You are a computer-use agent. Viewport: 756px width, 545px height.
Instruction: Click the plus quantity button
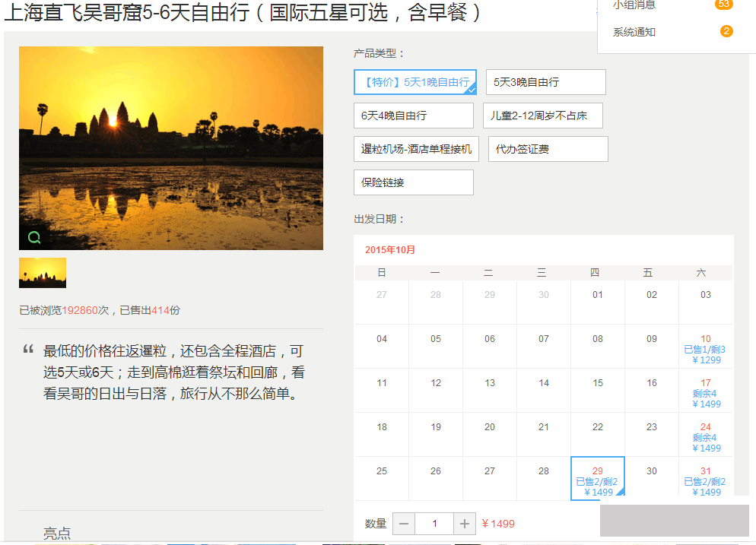point(465,524)
